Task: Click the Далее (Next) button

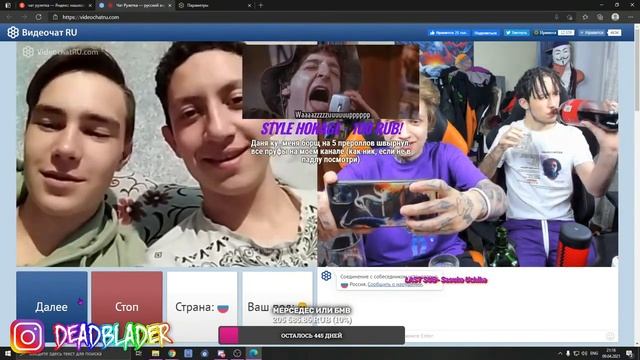Action: [52, 307]
